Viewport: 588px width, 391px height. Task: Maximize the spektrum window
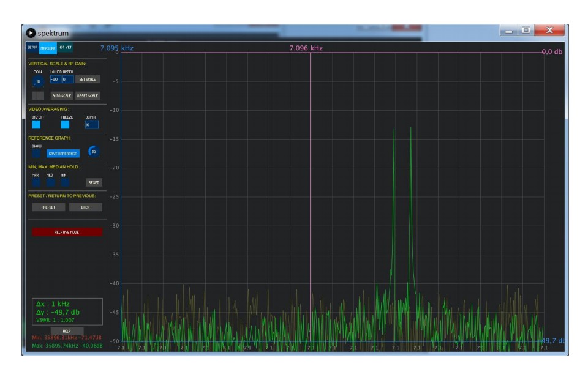point(526,31)
